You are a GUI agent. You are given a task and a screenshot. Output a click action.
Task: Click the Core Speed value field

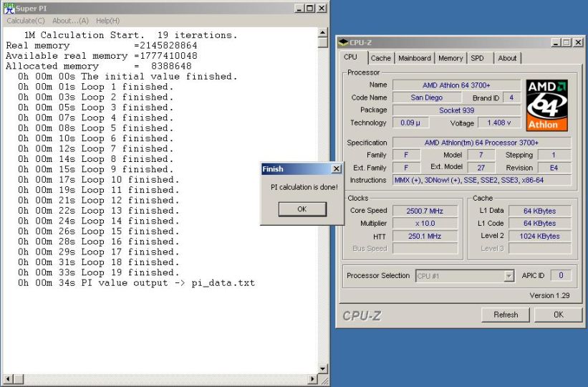click(425, 211)
